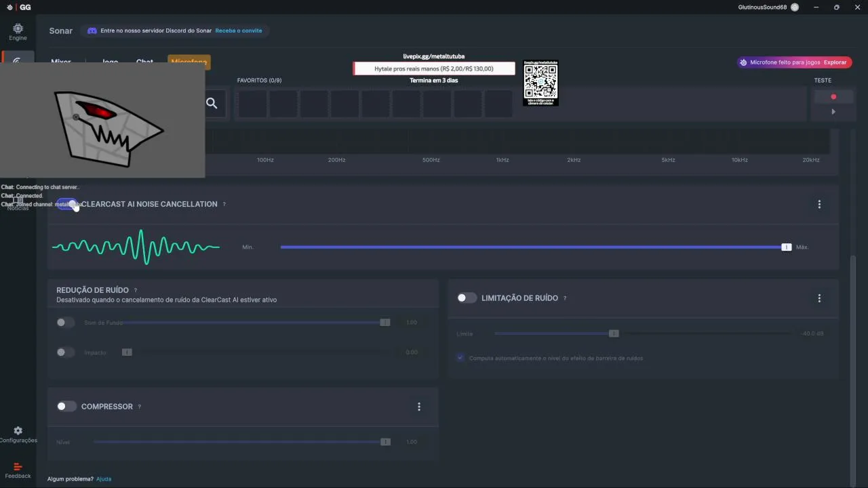Image resolution: width=868 pixels, height=488 pixels.
Task: Open the GlutinousSound68 profile avatar
Action: (795, 7)
